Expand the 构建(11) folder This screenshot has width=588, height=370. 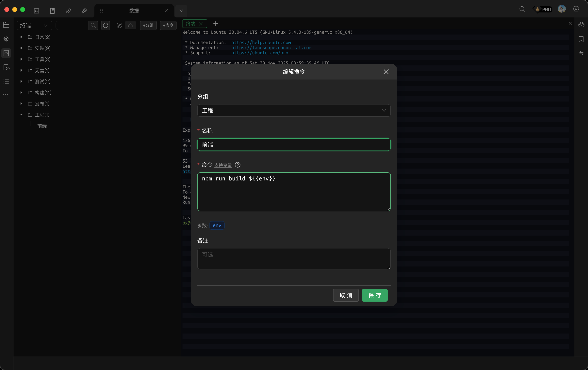tap(21, 92)
